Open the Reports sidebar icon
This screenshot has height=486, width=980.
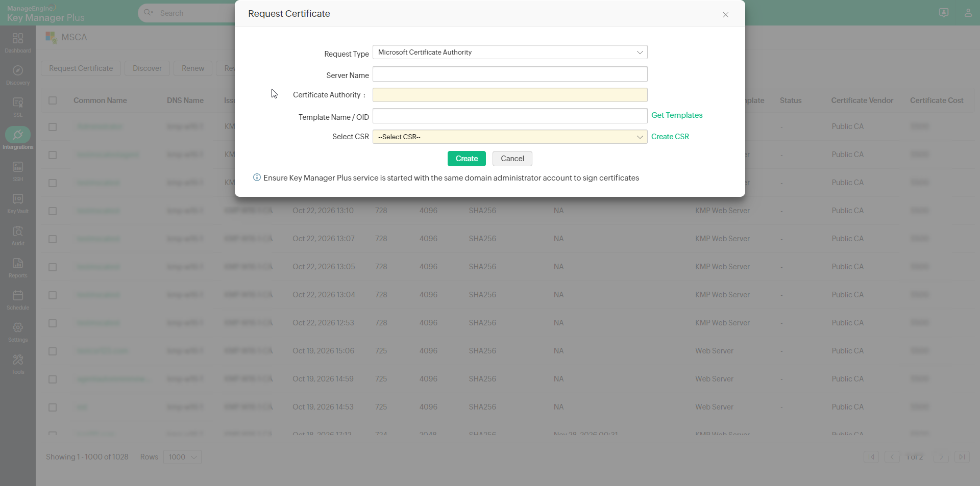(18, 264)
